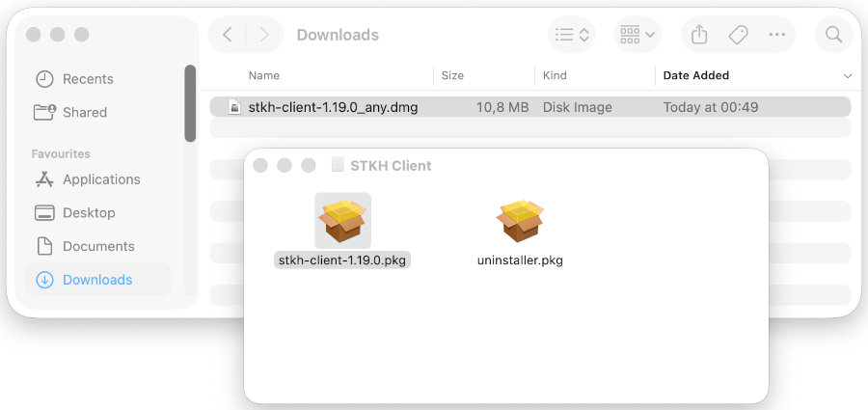868x410 pixels.
Task: Open the Desktop folder in sidebar
Action: [x=89, y=212]
